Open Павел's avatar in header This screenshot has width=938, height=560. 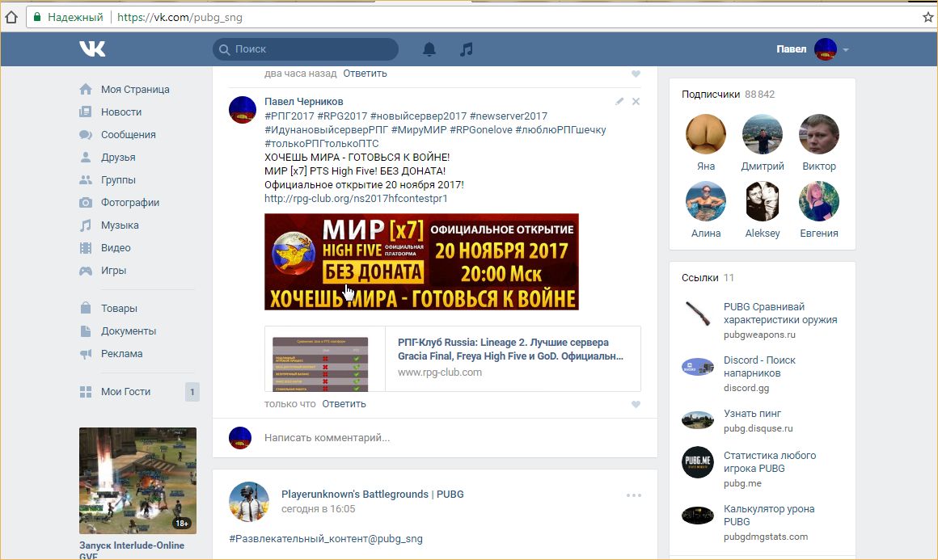826,49
